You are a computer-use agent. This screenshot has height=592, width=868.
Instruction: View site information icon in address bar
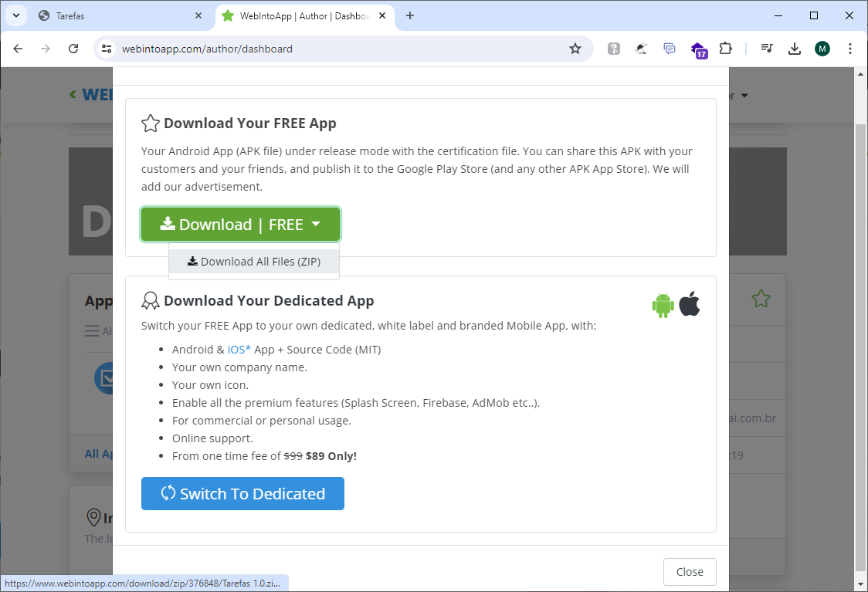tap(107, 49)
